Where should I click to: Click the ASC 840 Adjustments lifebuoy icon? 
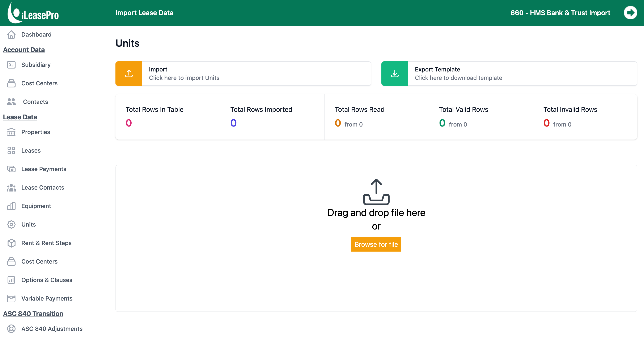click(11, 329)
